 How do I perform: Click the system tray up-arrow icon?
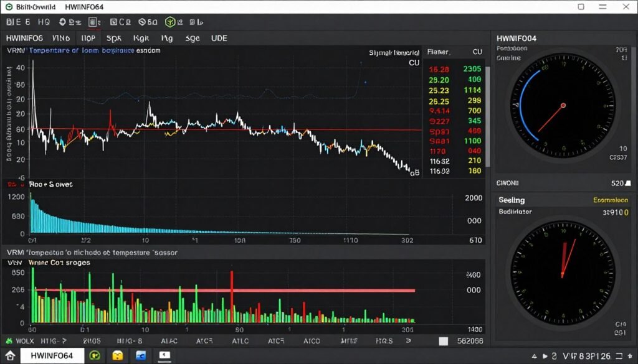click(x=535, y=357)
